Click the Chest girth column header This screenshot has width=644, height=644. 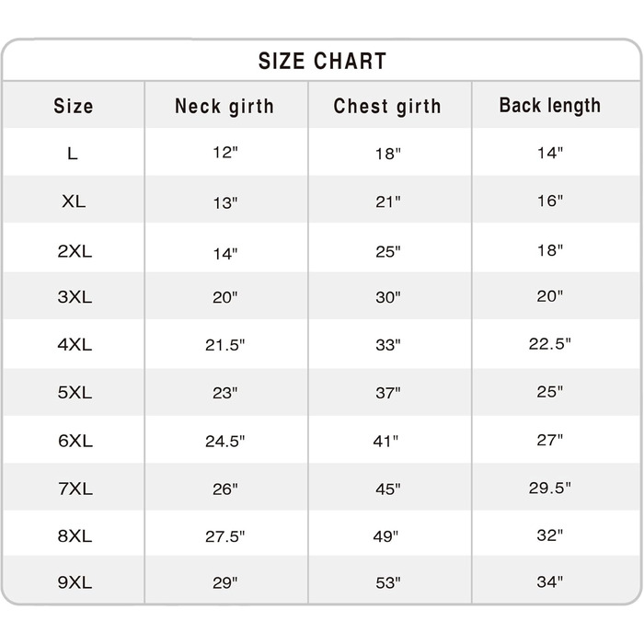(x=387, y=106)
